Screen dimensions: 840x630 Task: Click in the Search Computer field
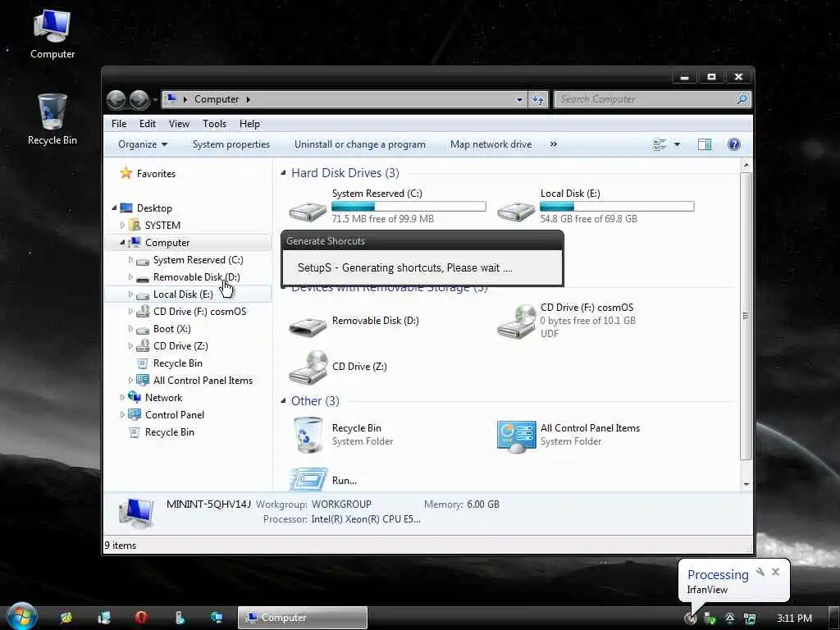(646, 99)
